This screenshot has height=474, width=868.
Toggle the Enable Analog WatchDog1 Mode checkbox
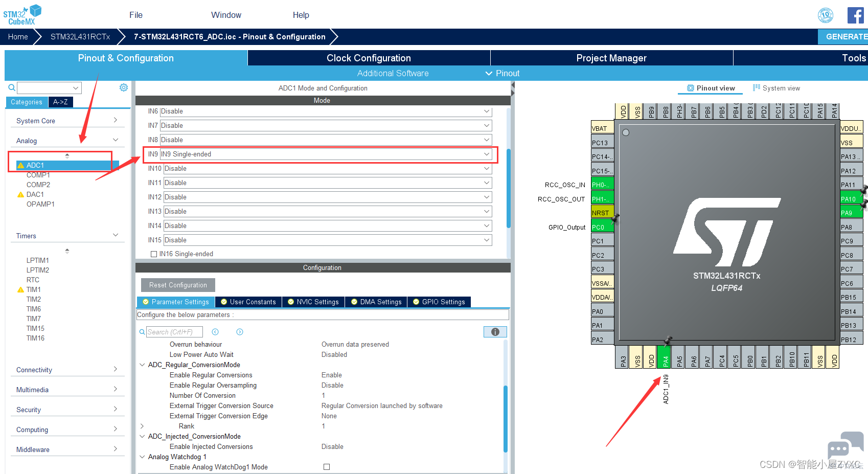click(x=327, y=467)
